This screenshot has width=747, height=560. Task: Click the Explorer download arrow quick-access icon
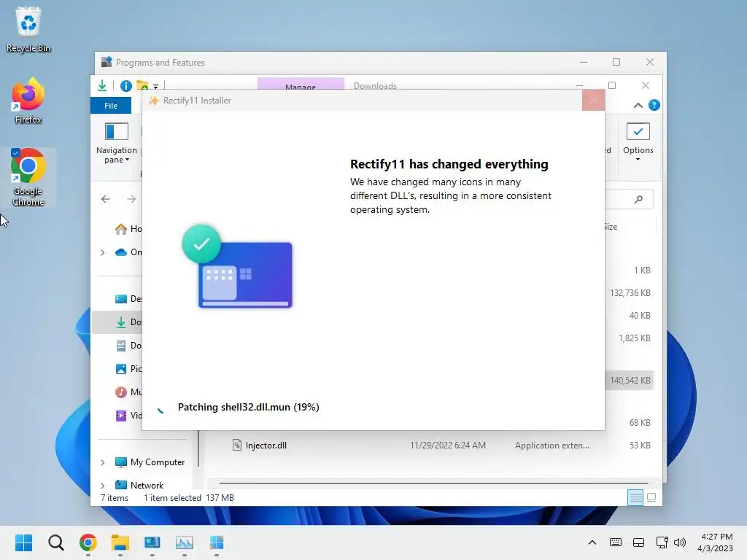(102, 86)
